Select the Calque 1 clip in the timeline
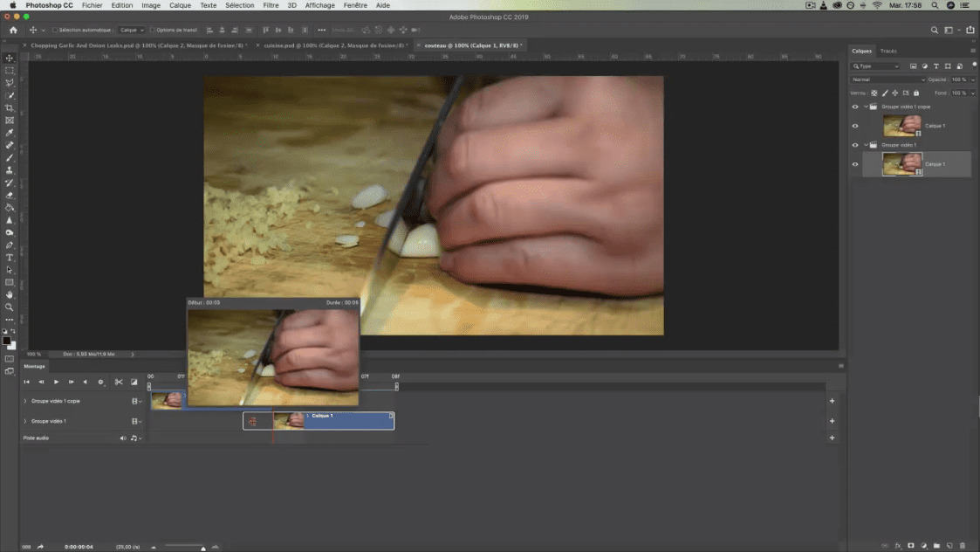 pos(349,421)
